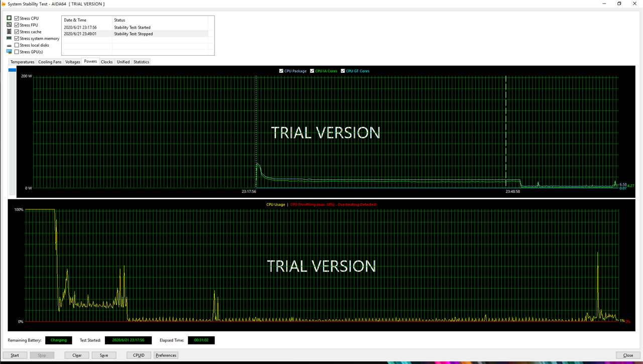This screenshot has width=643, height=364.
Task: Click the Charging battery status field
Action: coord(59,340)
